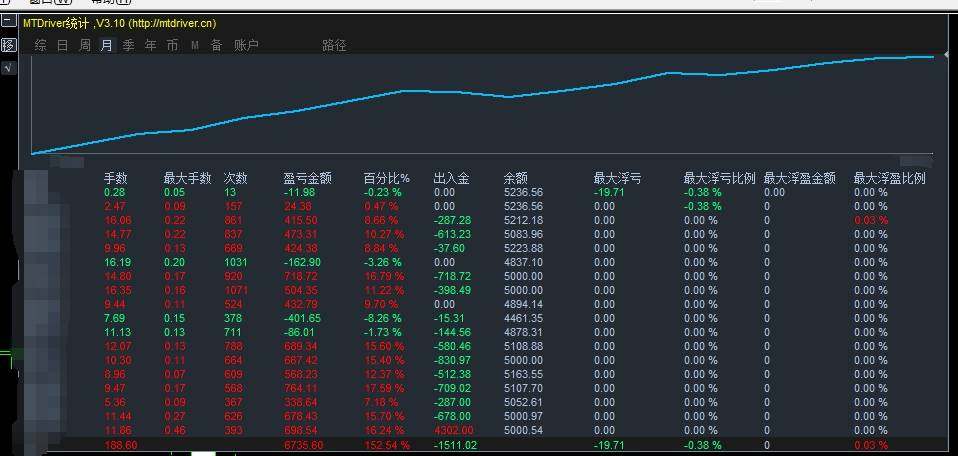Click the 盈亏金额 column header
Image resolution: width=958 pixels, height=456 pixels.
tap(307, 178)
